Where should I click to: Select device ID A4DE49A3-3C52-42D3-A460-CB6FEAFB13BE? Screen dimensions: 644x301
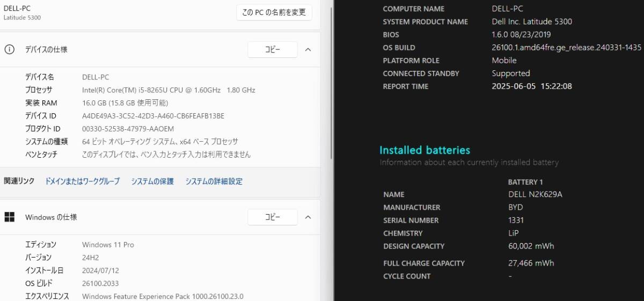point(153,116)
